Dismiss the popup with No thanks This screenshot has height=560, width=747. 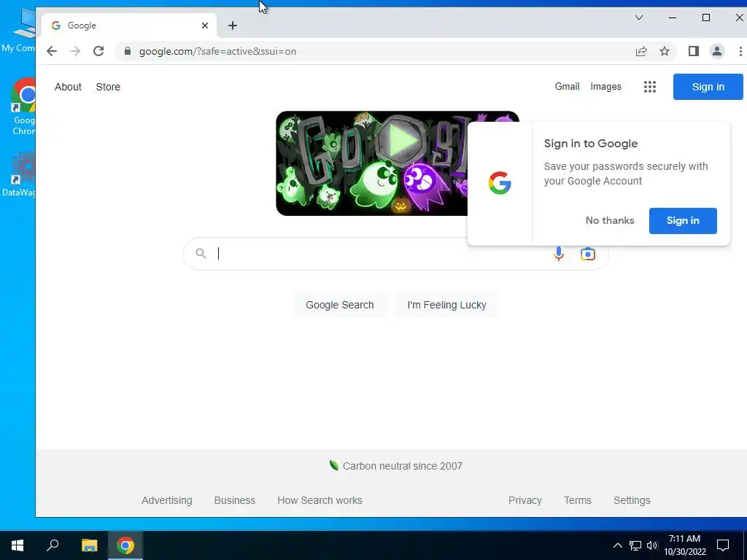(610, 220)
